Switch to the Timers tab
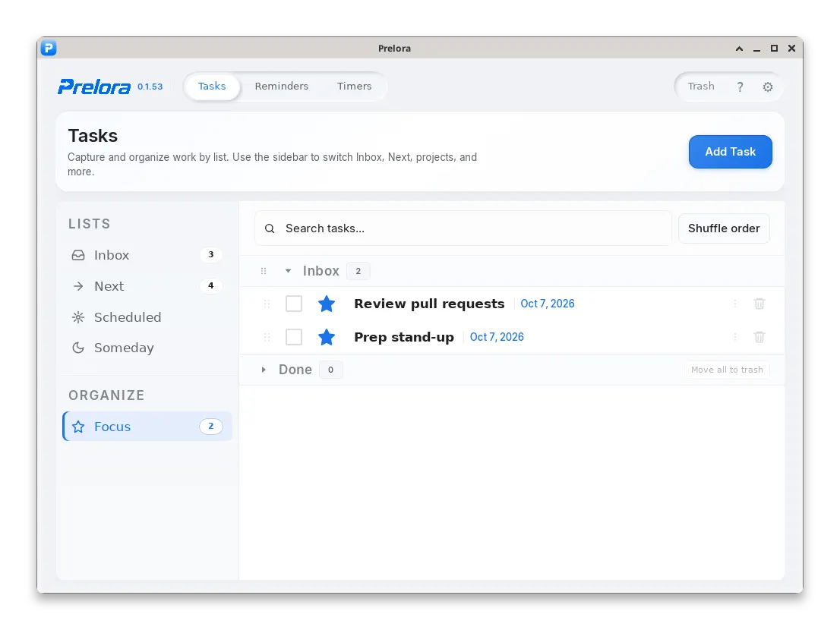Viewport: 840px width, 630px height. coord(354,87)
